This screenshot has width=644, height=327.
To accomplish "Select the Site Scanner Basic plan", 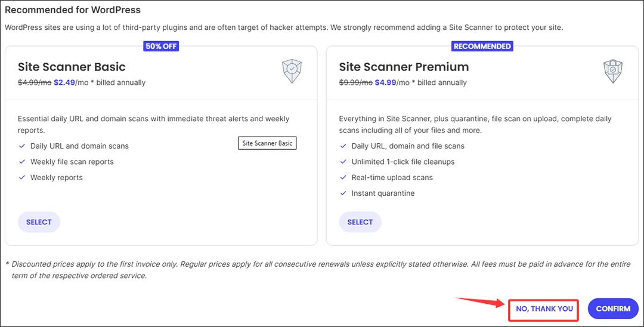I will pyautogui.click(x=39, y=222).
